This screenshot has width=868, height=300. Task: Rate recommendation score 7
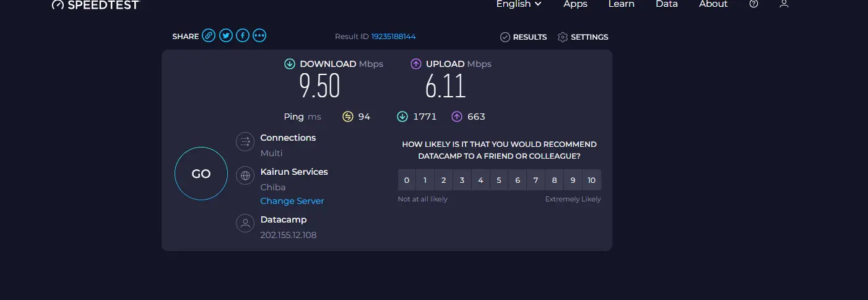click(536, 180)
